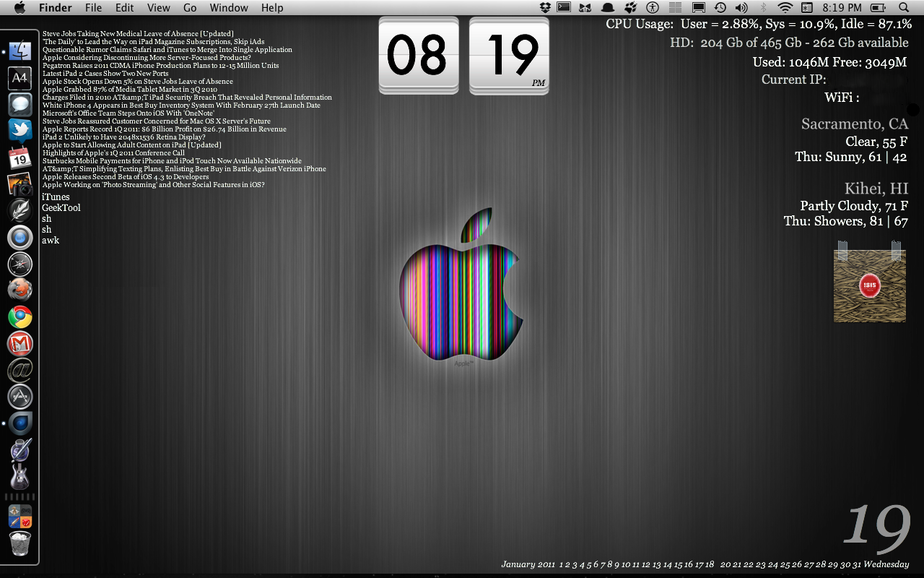Click the terminal menu bar icon

coord(565,7)
